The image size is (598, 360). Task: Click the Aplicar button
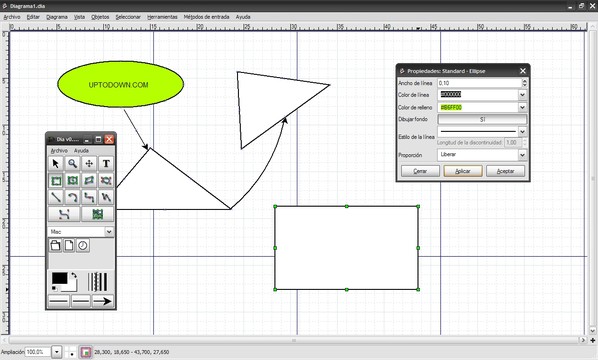click(x=463, y=171)
